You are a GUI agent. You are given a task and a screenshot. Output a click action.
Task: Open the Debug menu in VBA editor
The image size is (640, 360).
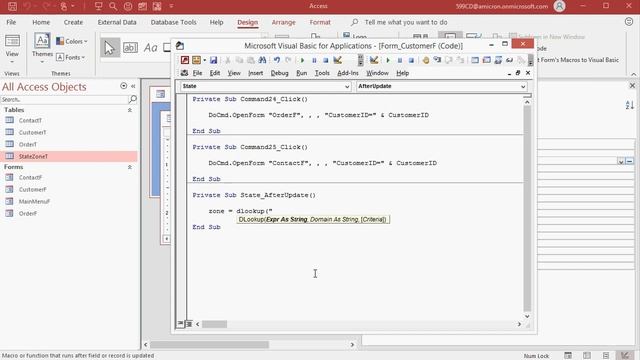coord(280,73)
